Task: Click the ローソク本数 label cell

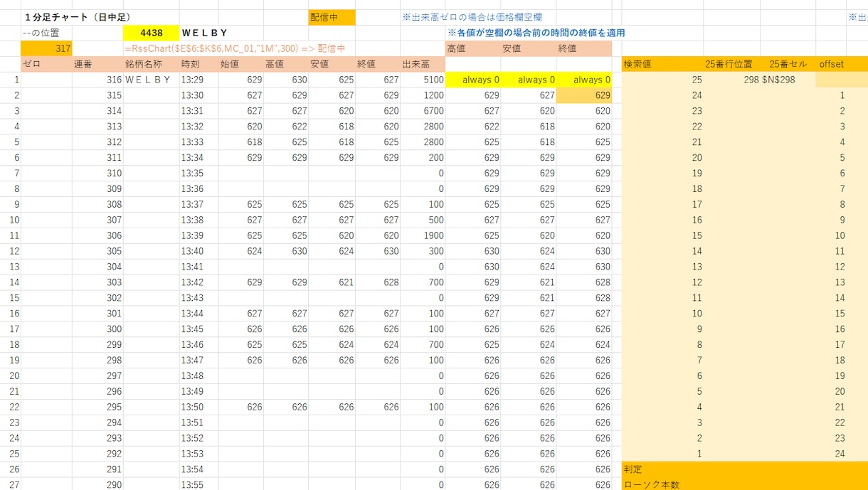Action: tap(663, 484)
